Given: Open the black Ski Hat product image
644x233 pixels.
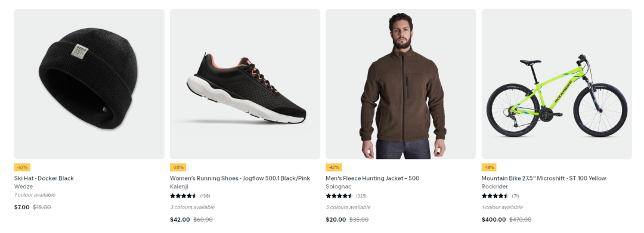Looking at the screenshot, I should 89,84.
